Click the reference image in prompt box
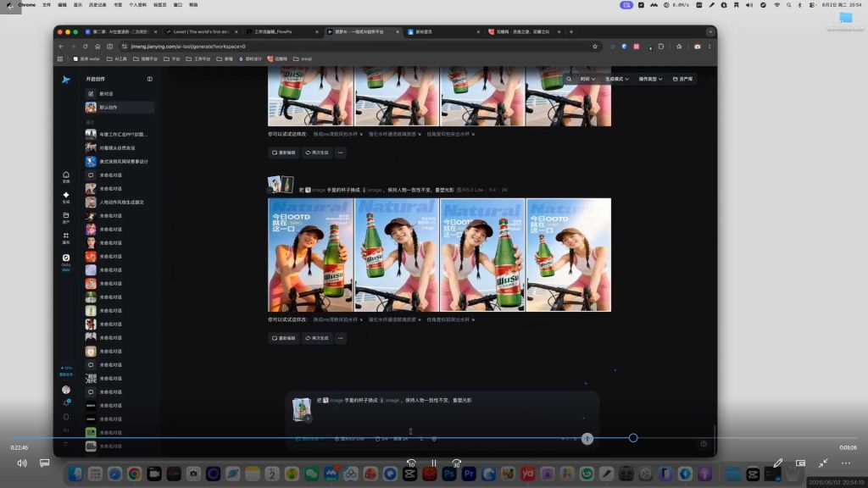This screenshot has width=868, height=488. pyautogui.click(x=302, y=410)
